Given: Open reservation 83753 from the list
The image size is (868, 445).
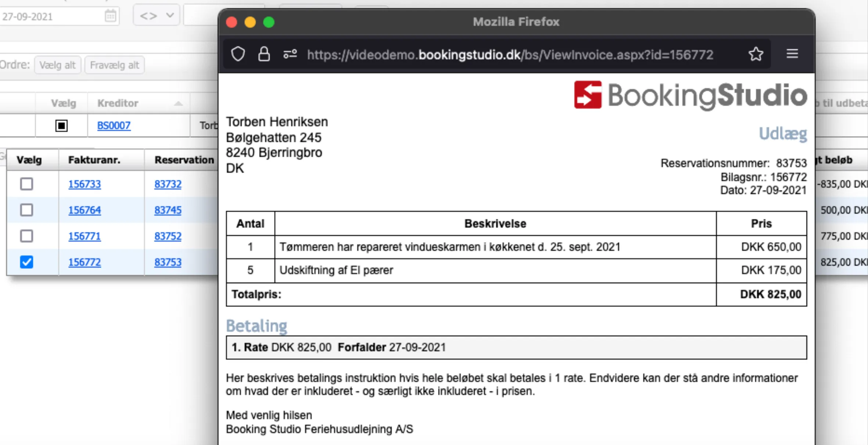Looking at the screenshot, I should [167, 262].
